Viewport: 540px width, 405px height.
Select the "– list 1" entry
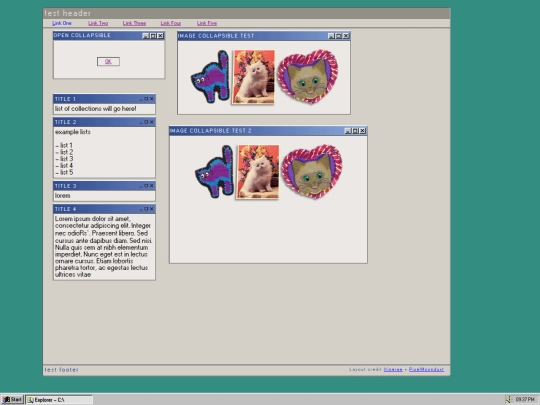tap(64, 145)
